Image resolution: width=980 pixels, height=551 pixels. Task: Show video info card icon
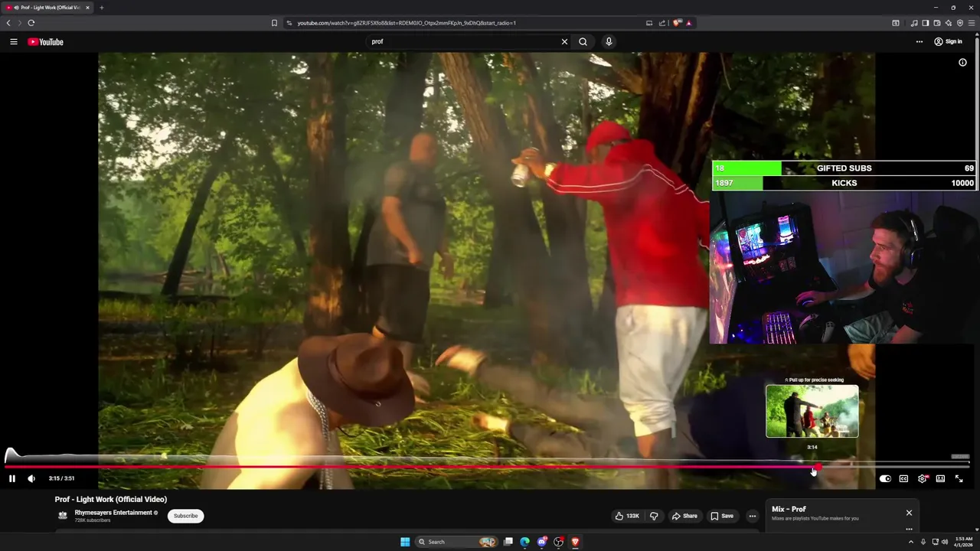point(962,63)
